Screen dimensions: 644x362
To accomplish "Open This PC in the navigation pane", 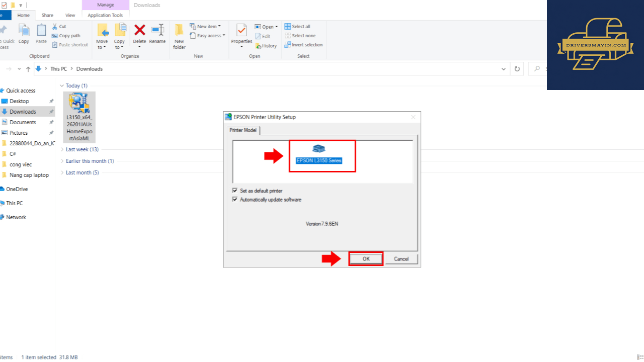I will (x=14, y=203).
